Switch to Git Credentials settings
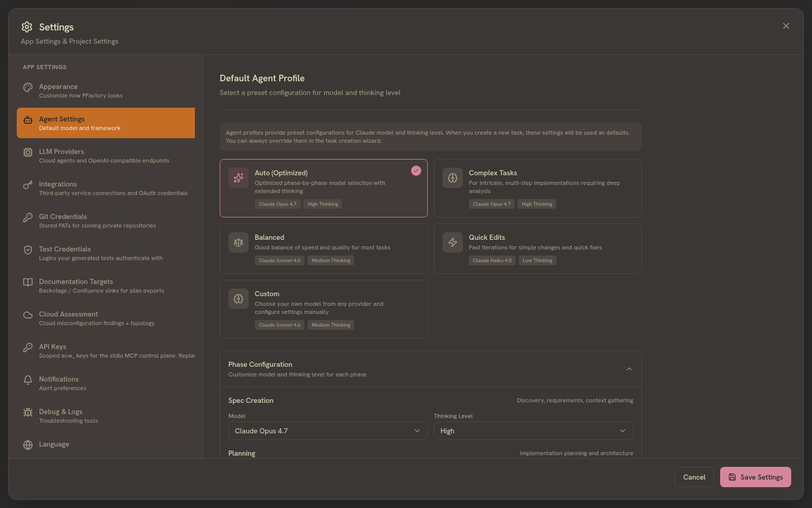The image size is (812, 508). [x=106, y=220]
